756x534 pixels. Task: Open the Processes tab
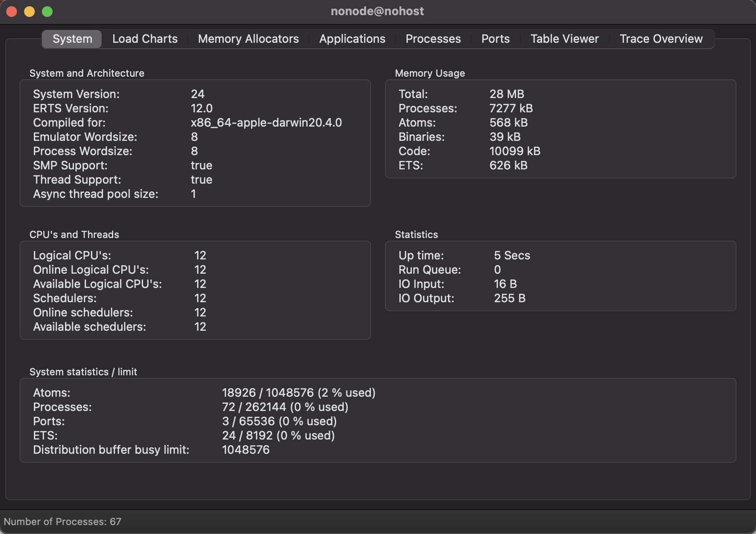[x=433, y=39]
